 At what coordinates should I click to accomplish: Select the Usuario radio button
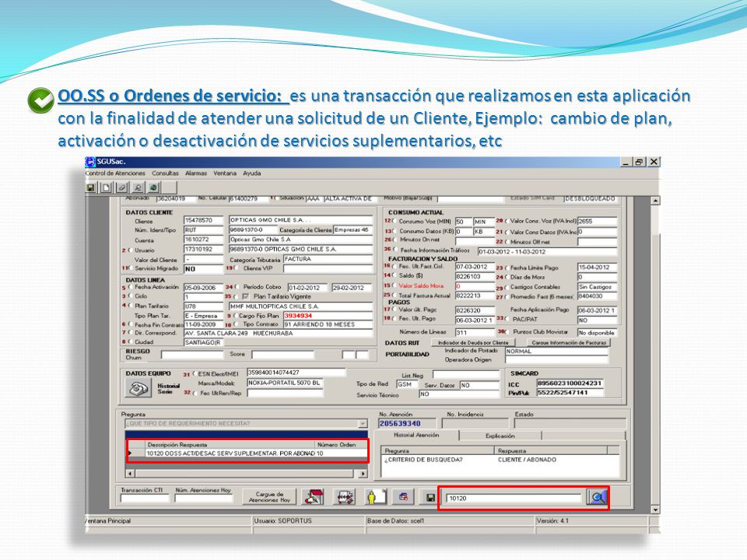(130, 250)
